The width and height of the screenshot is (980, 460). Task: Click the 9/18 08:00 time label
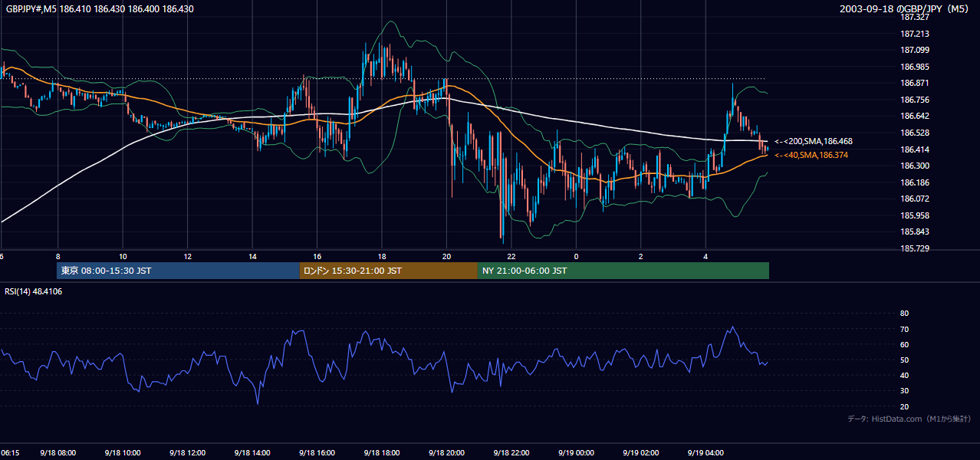point(58,453)
